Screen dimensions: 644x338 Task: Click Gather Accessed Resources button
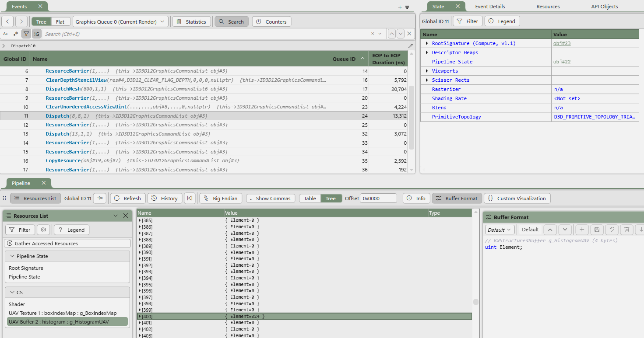coord(68,244)
